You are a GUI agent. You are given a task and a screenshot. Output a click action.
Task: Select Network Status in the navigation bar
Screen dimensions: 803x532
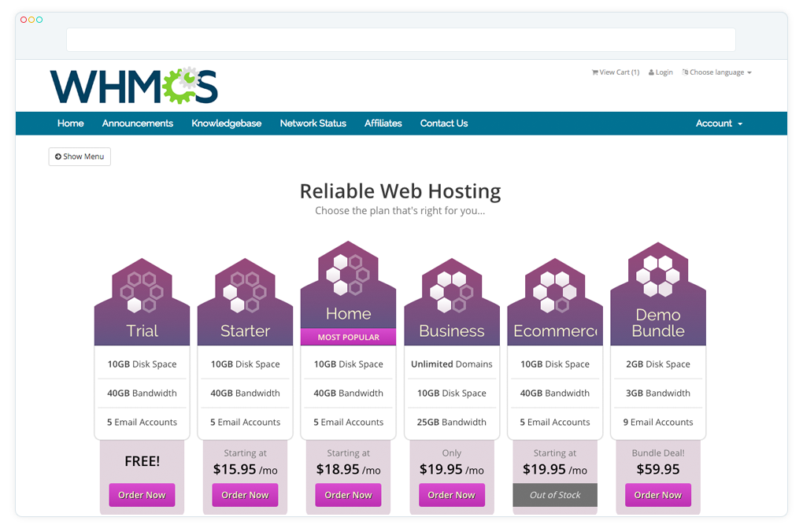tap(313, 124)
